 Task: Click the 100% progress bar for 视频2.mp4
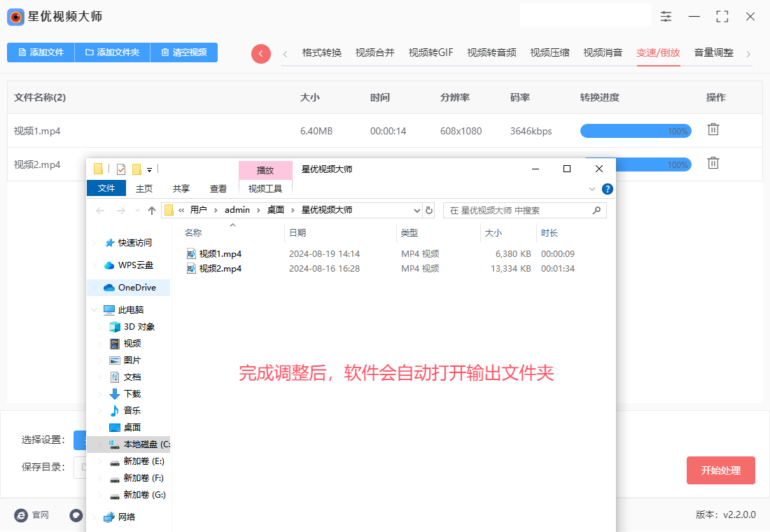[653, 164]
